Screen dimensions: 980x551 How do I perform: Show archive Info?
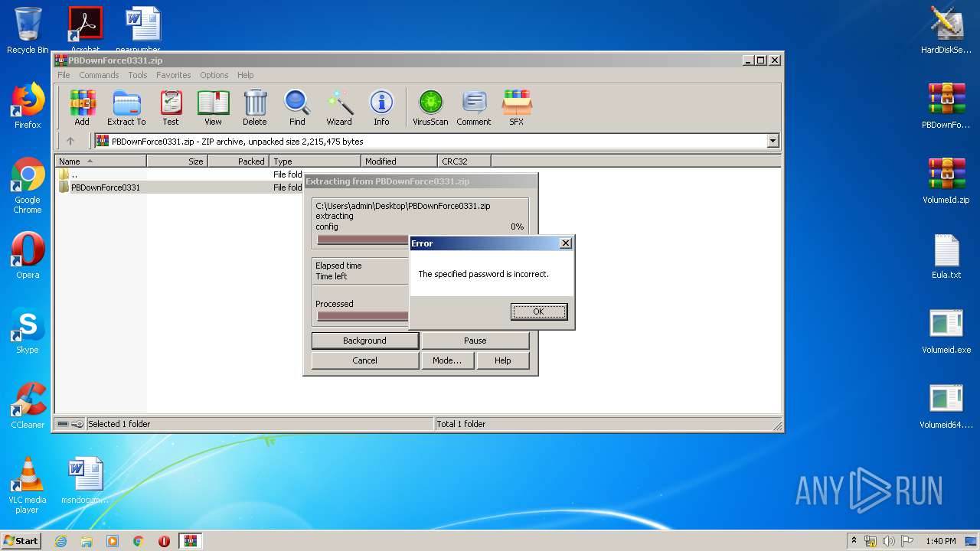(381, 107)
